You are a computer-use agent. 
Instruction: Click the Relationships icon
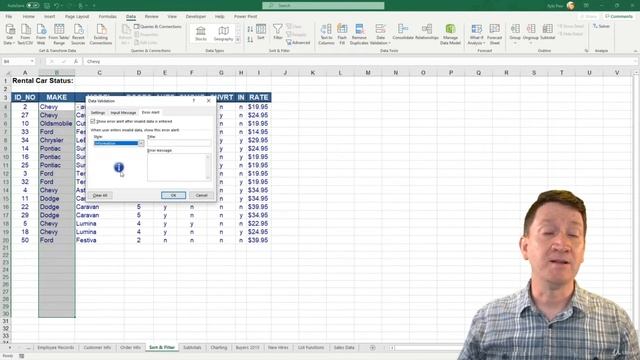427,32
